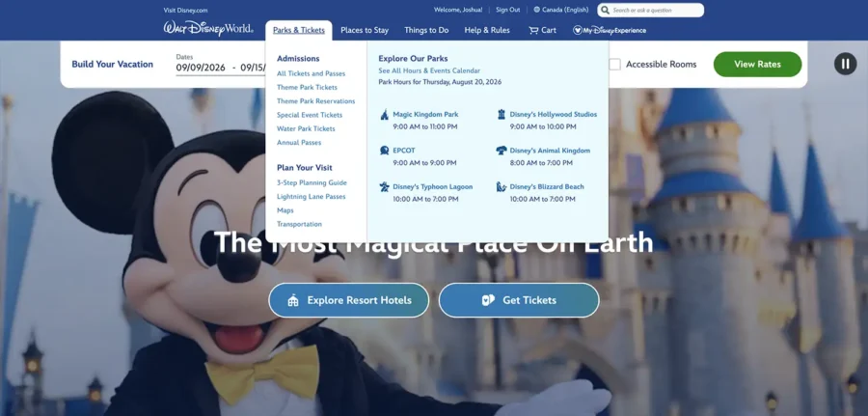This screenshot has width=868, height=416.
Task: Click the shopping cart icon
Action: [533, 31]
